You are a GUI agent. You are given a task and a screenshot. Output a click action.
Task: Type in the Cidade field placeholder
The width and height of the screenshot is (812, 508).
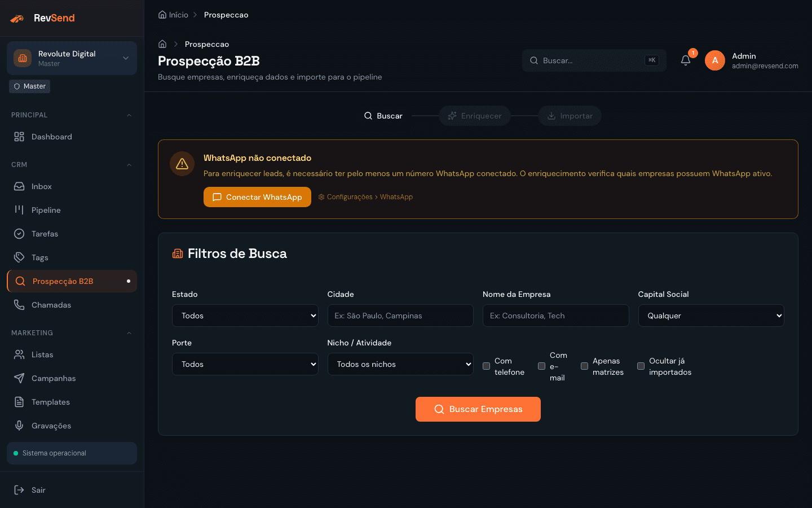(400, 316)
